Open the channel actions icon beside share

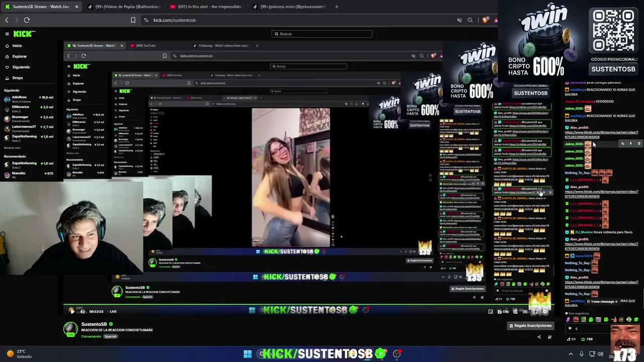[549, 337]
